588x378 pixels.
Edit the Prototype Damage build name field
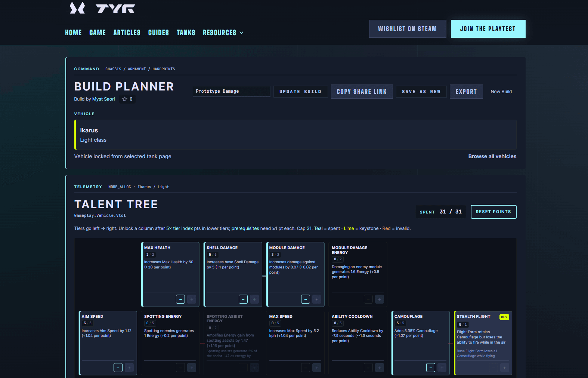click(231, 91)
